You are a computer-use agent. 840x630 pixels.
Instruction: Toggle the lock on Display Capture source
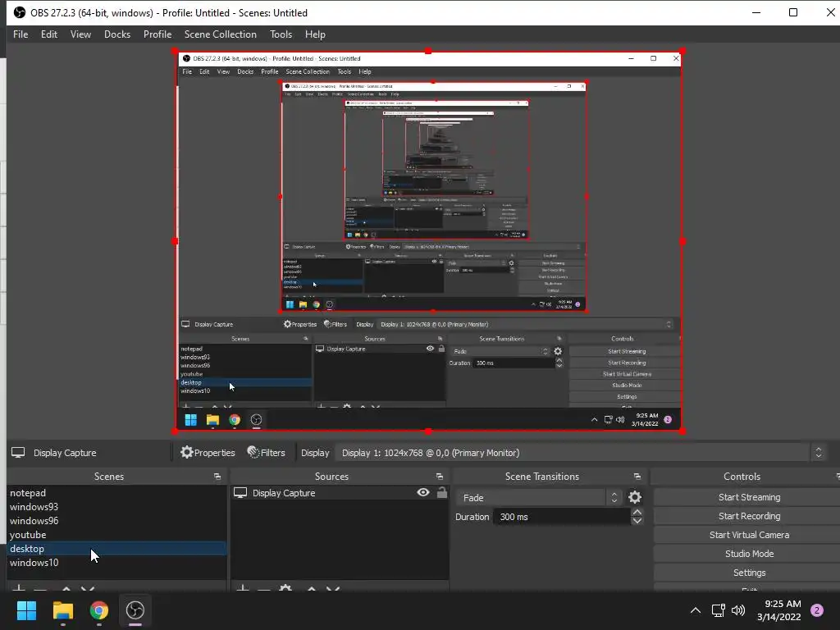pos(441,492)
